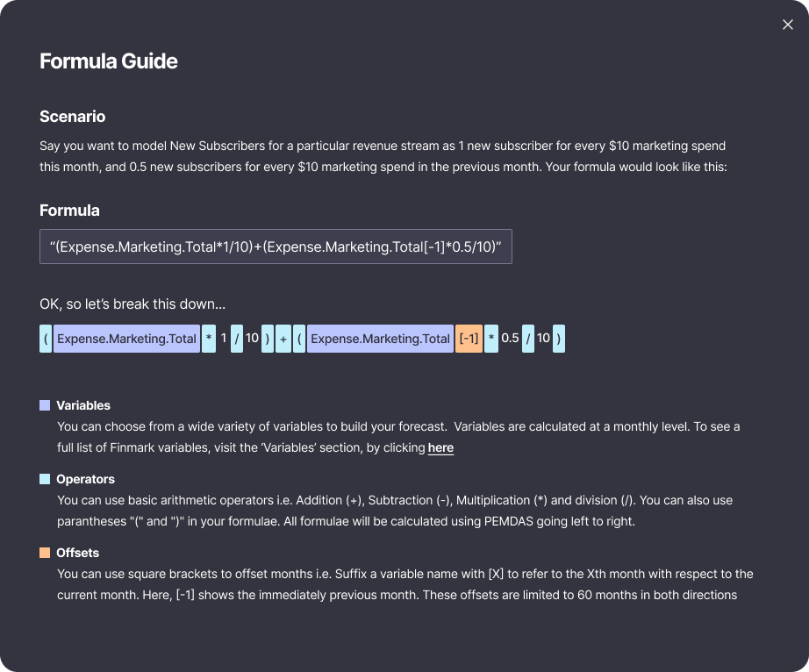Click the asterisk token before the 1
Screen dimensions: 809x672
click(209, 339)
